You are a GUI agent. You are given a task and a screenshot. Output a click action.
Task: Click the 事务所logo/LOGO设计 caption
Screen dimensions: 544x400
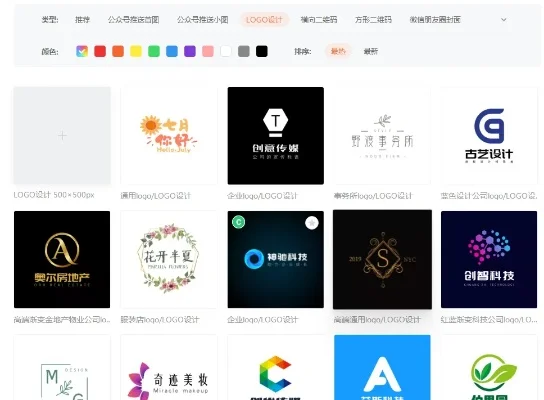point(373,196)
